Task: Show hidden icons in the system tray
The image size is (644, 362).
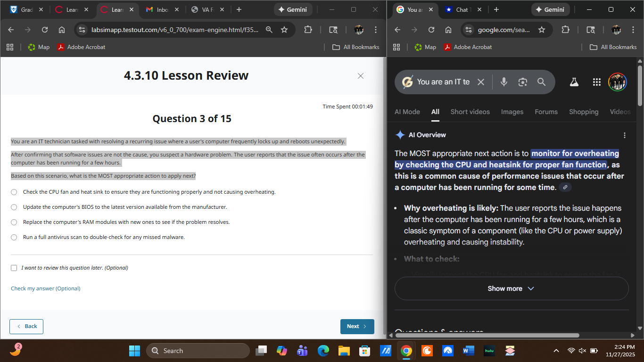Action: [556, 351]
